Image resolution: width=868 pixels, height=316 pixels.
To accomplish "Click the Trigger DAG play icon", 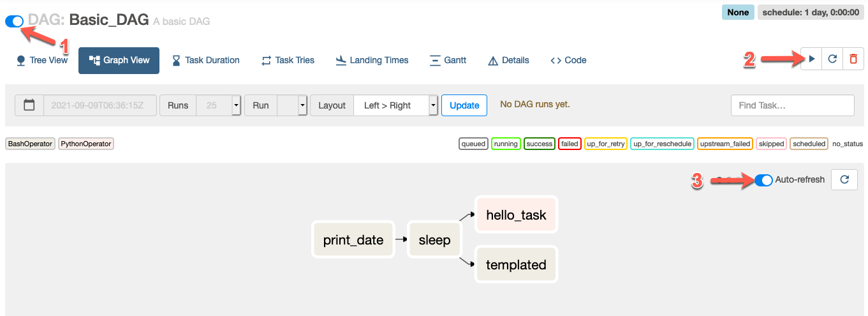I will [x=811, y=59].
